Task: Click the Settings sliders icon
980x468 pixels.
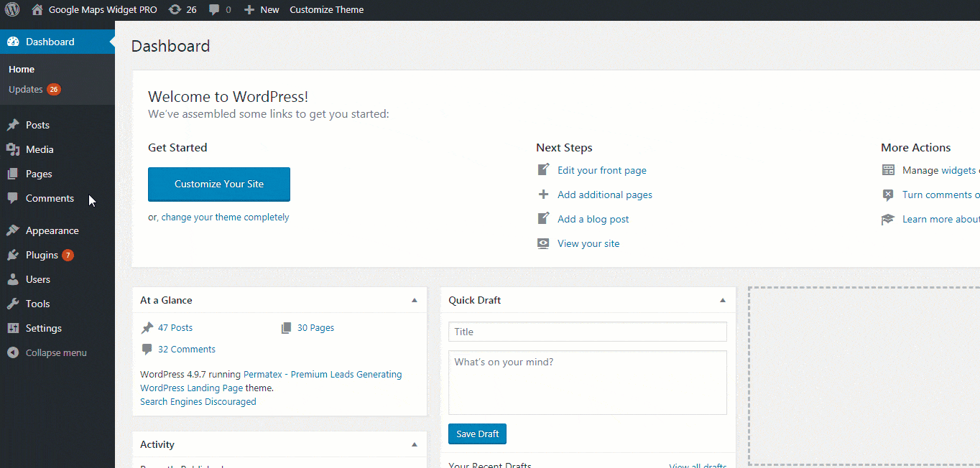Action: point(13,328)
